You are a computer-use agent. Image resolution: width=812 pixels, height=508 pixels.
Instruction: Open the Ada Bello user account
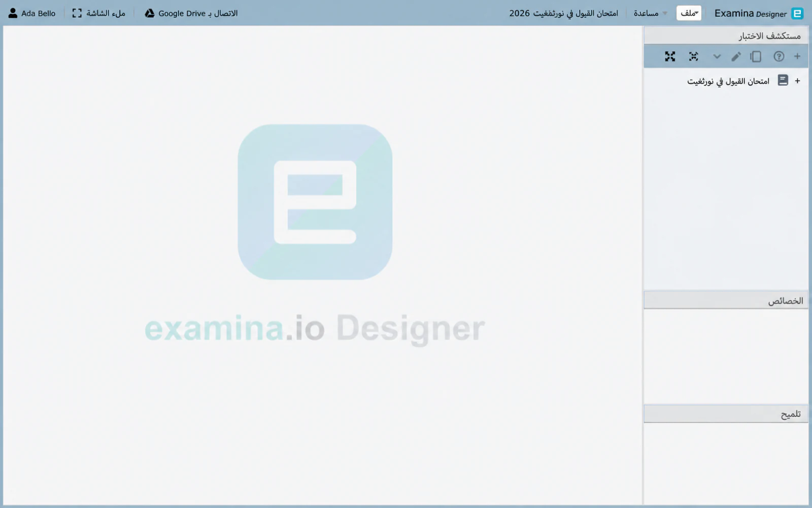(x=32, y=13)
